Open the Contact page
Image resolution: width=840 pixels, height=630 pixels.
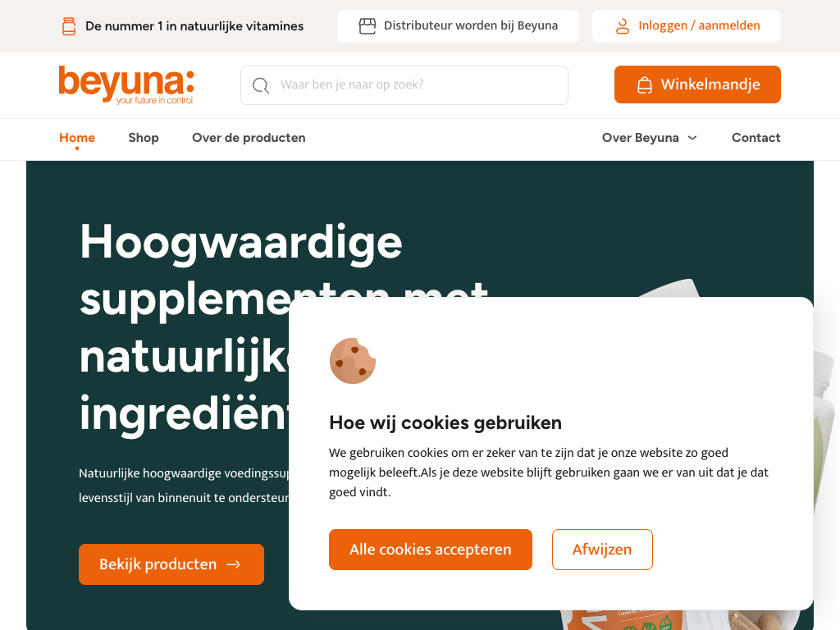click(756, 138)
